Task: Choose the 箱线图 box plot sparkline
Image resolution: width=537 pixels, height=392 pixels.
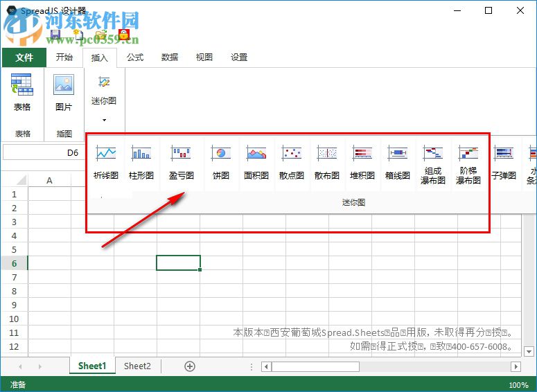Action: click(397, 163)
